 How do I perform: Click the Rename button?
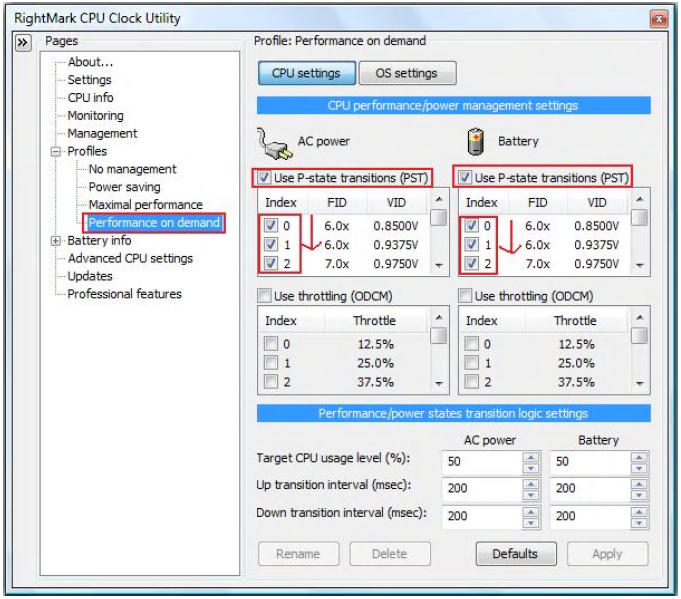click(x=298, y=554)
